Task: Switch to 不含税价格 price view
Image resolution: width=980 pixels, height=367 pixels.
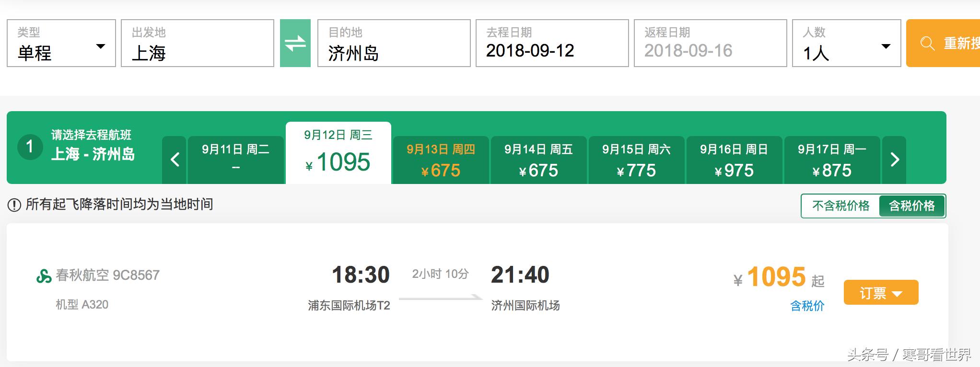Action: [x=840, y=206]
